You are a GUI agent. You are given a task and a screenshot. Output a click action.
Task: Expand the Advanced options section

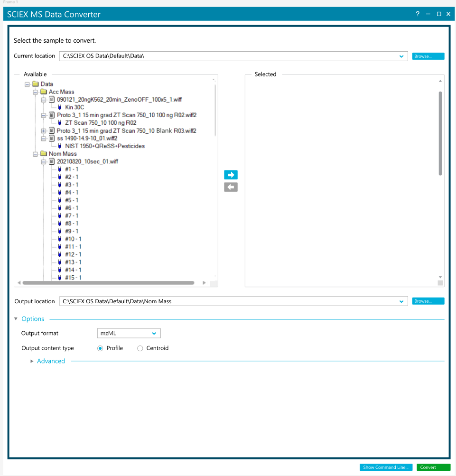tap(32, 361)
